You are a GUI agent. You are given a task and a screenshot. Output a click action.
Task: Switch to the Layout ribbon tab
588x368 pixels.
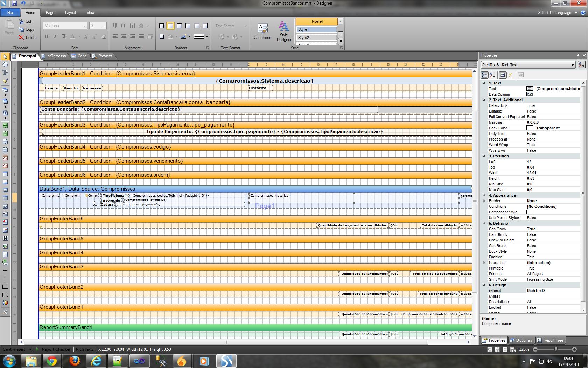70,13
